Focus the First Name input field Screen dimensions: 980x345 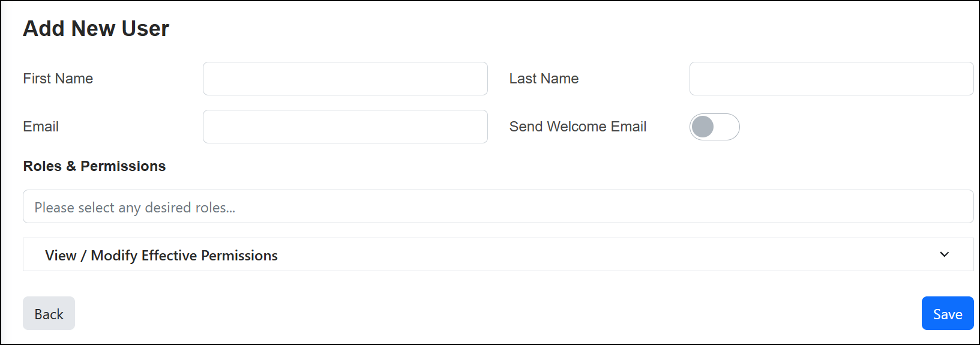345,79
